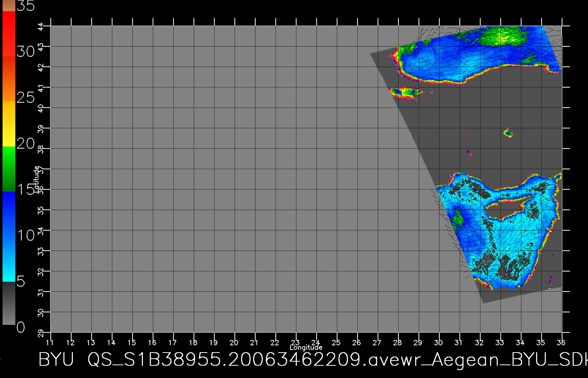Click the yellow segment of the color scale
Viewport: 588px width, 378px height.
(x=9, y=124)
